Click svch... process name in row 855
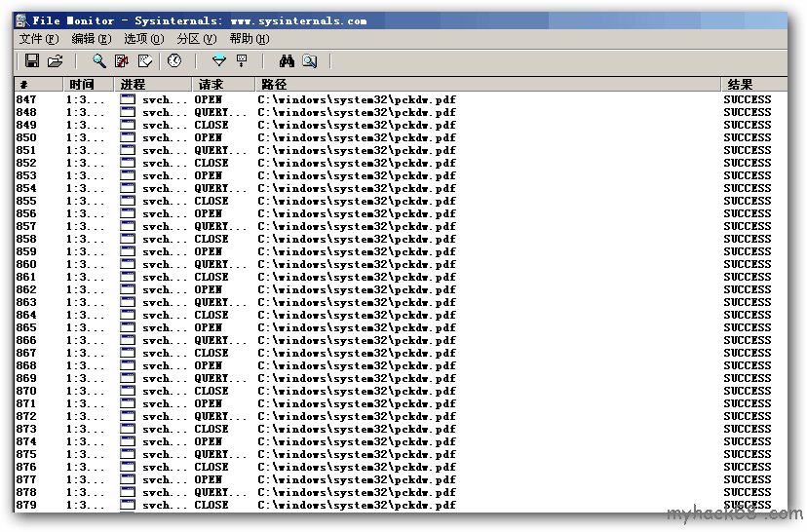 (x=165, y=201)
